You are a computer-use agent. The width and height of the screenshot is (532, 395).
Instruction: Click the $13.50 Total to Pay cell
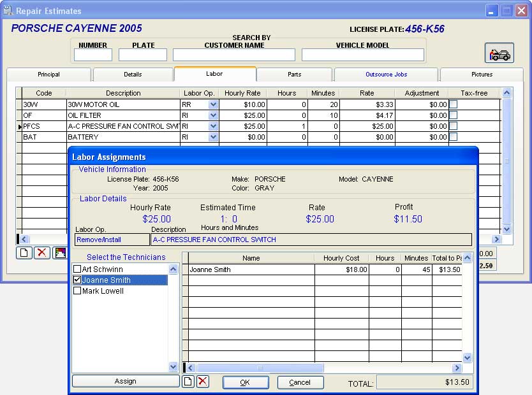(447, 269)
